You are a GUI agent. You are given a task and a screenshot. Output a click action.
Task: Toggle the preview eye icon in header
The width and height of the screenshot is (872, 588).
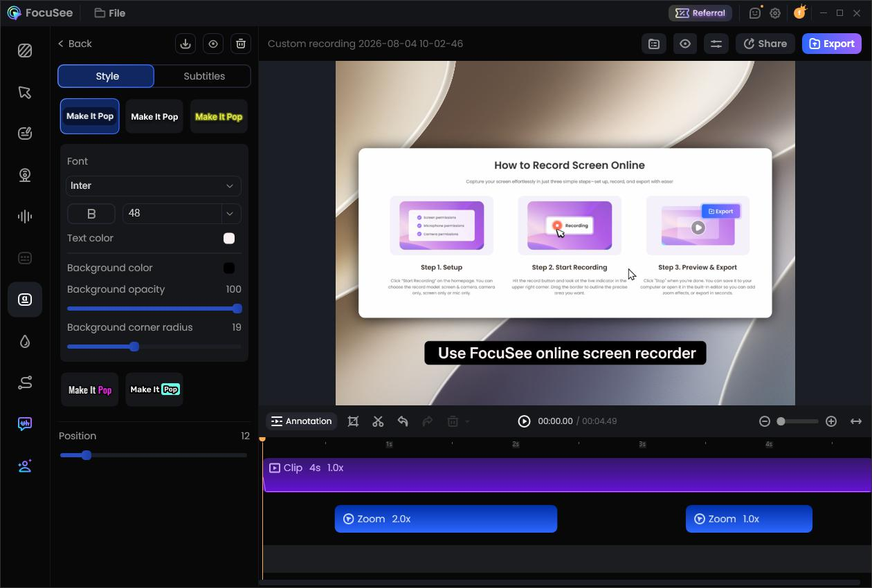coord(685,44)
